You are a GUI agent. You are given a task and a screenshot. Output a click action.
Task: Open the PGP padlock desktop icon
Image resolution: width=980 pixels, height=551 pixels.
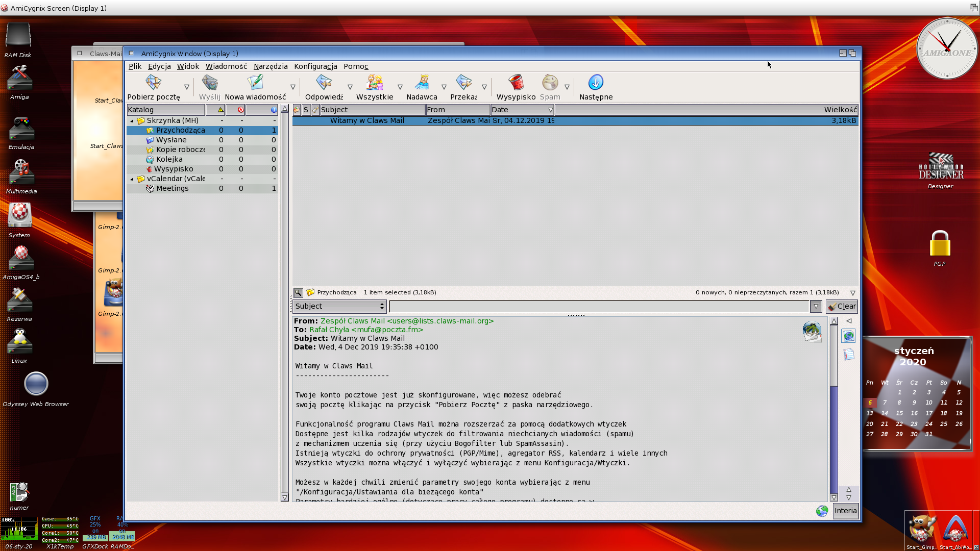pyautogui.click(x=940, y=243)
